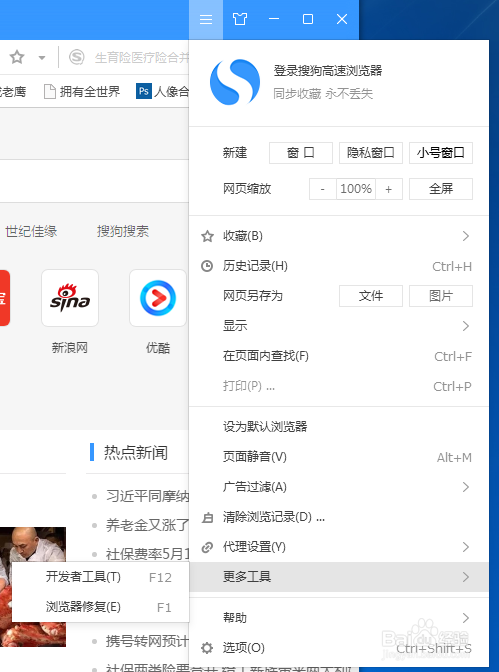
Task: Select 清除浏览记录(D)
Action: click(339, 517)
